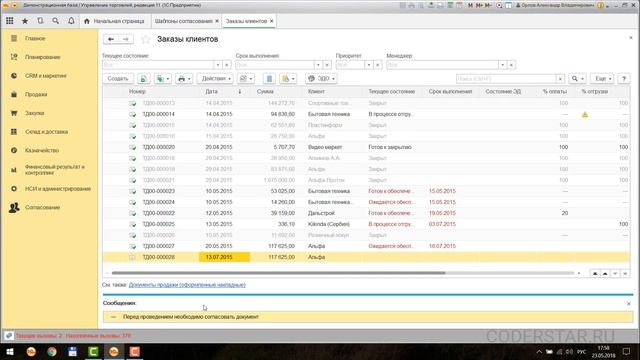Sort by Номер column header
This screenshot has width=640, height=360.
click(x=137, y=91)
